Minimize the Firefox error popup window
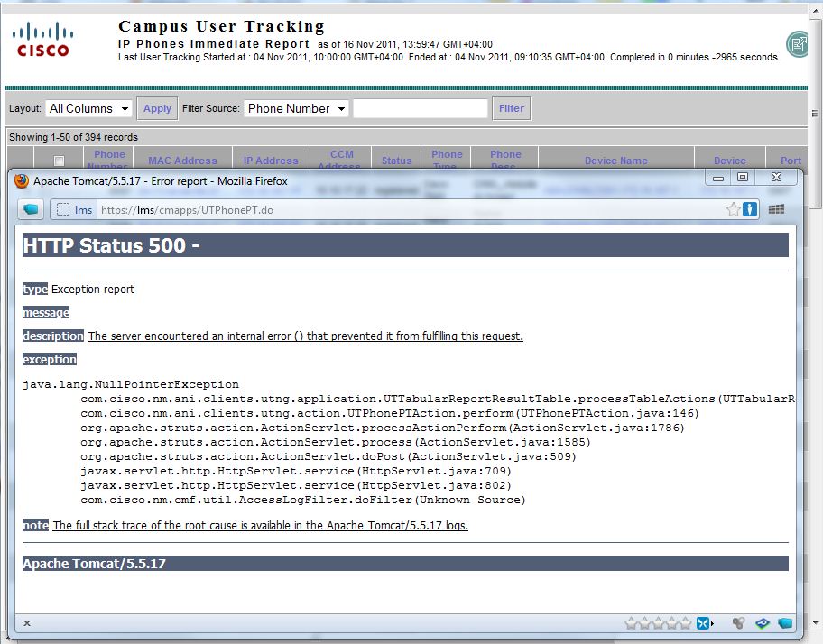The image size is (823, 644). click(718, 178)
